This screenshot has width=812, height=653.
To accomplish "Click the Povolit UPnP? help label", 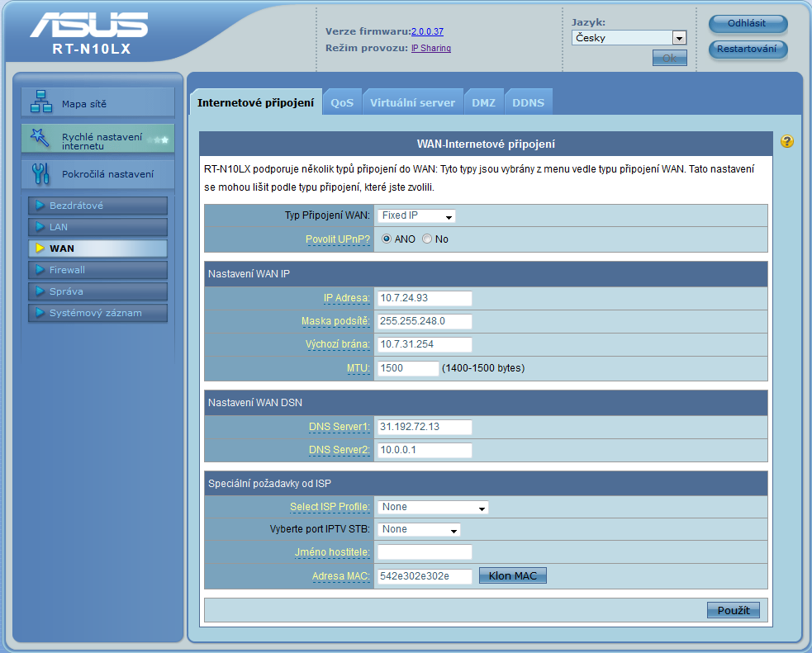I will click(338, 239).
